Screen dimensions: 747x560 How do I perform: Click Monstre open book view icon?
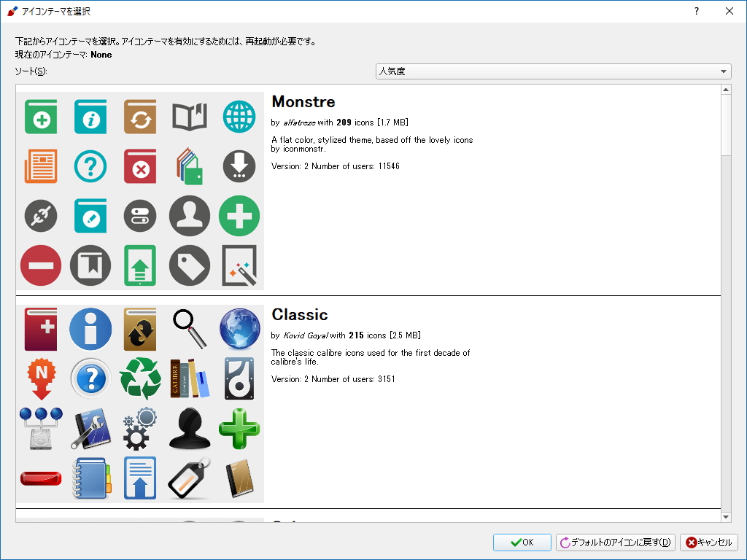(x=190, y=117)
